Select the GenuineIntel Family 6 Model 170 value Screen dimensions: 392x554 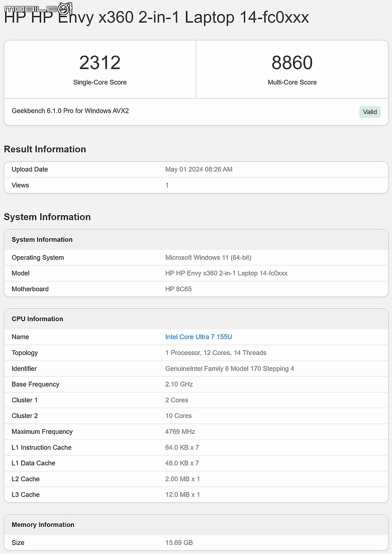[230, 368]
